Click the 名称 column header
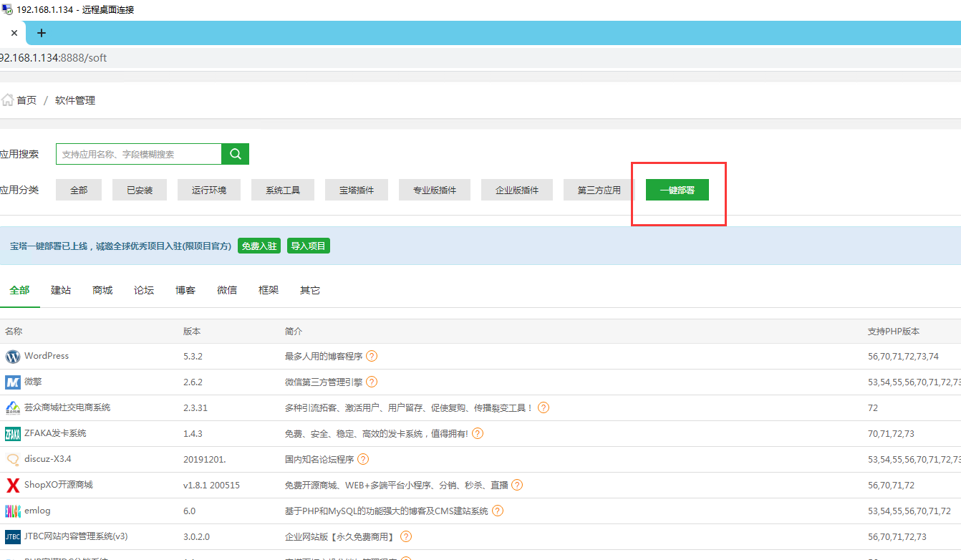 (x=14, y=332)
